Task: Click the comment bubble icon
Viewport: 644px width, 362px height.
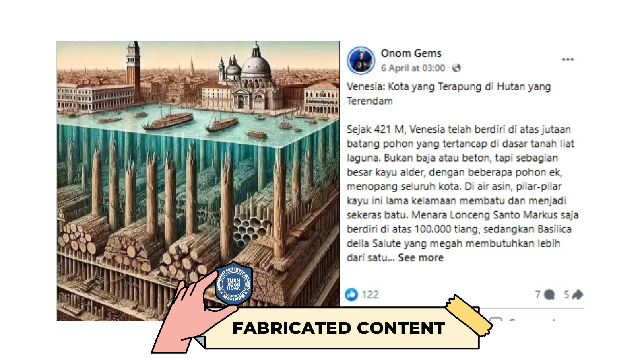Action: pos(549,295)
